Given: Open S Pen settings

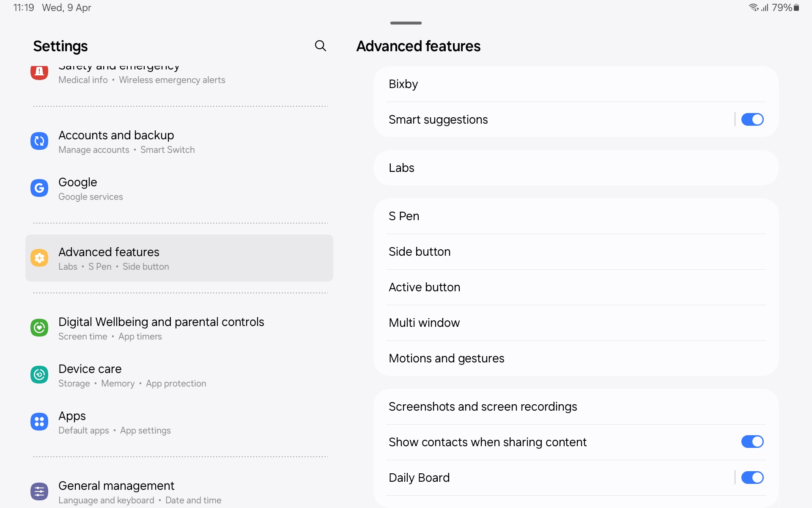Looking at the screenshot, I should (575, 216).
